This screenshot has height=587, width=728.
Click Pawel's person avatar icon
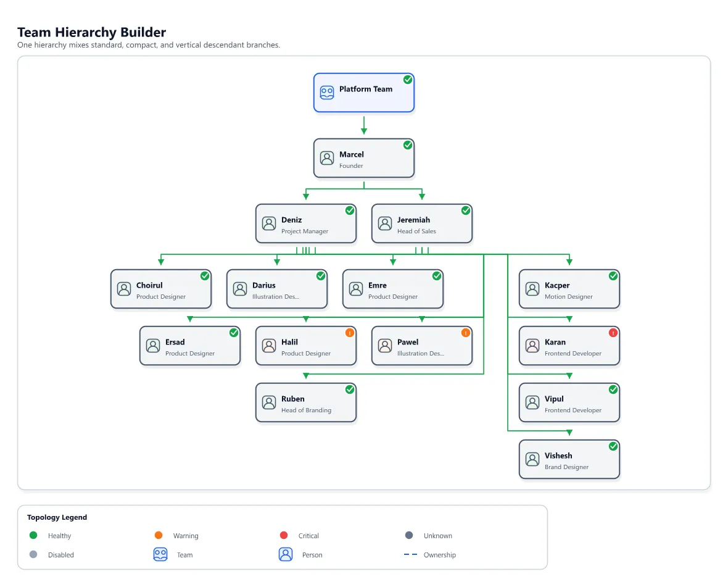pos(385,346)
